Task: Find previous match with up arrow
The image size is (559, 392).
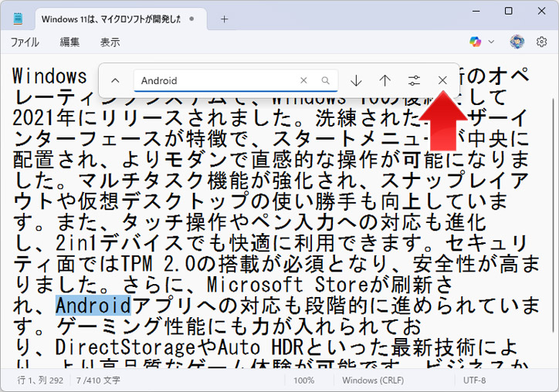Action: coord(385,80)
